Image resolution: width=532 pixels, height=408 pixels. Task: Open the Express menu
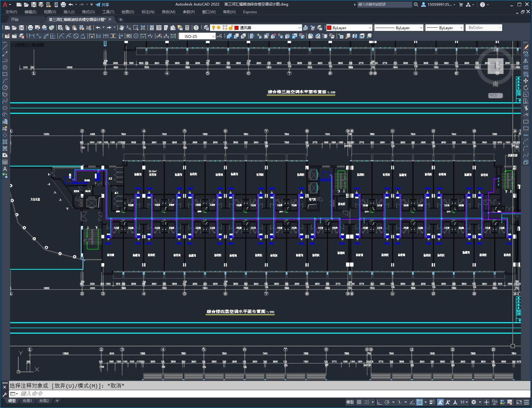coord(250,12)
